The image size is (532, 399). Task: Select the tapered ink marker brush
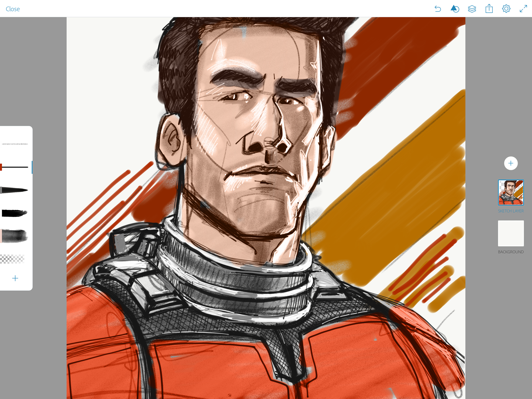pos(15,190)
